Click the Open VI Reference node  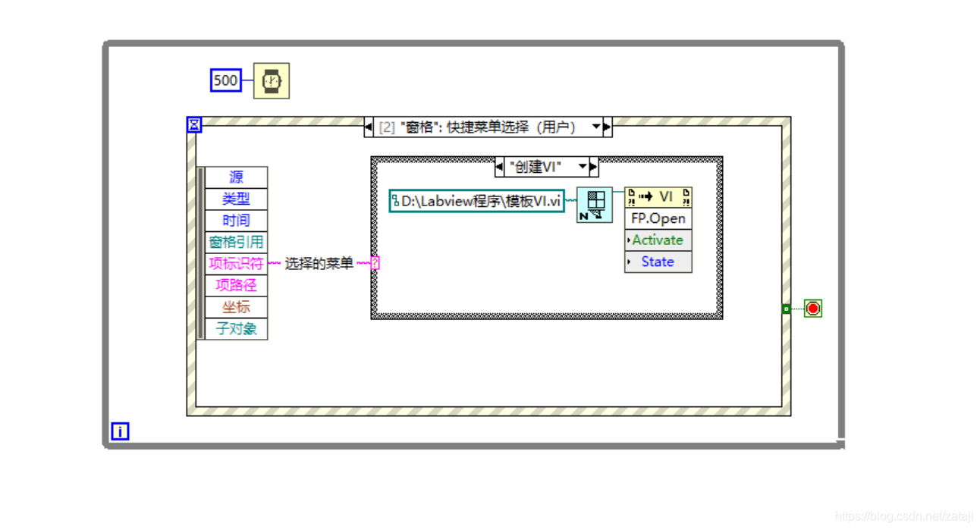pos(595,204)
